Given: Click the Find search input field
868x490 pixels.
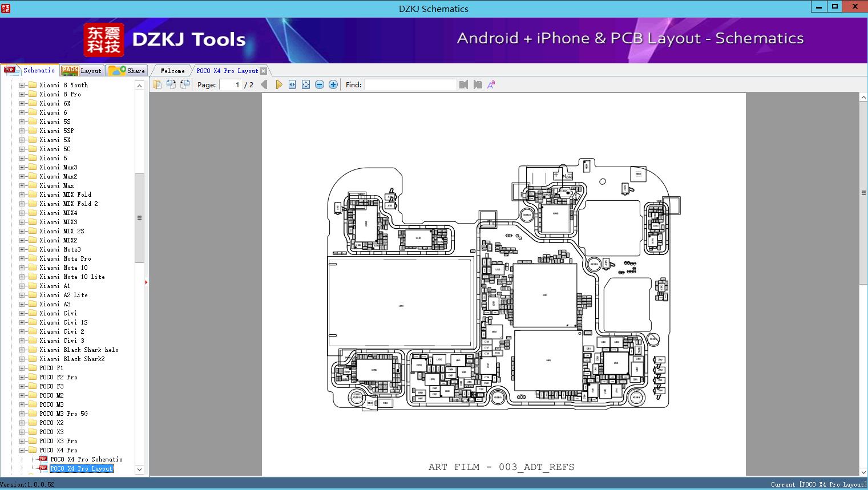Looking at the screenshot, I should [x=410, y=84].
